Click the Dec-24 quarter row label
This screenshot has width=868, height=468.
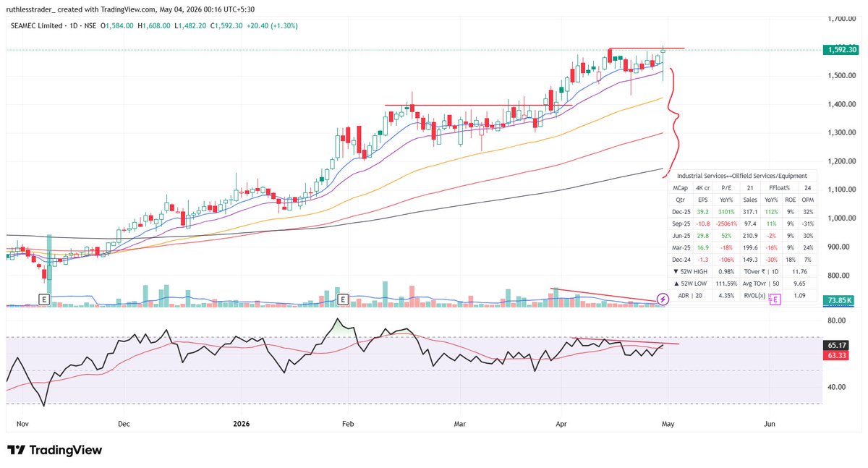(681, 258)
